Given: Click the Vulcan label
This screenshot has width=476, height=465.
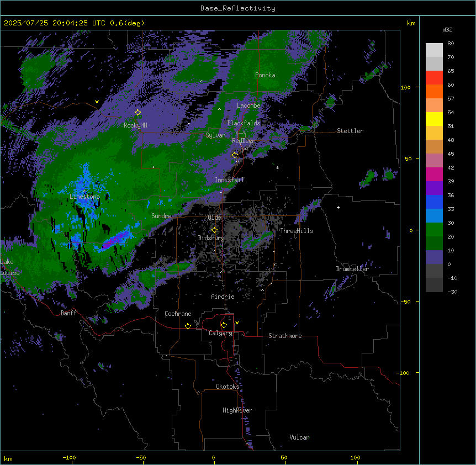Looking at the screenshot, I should coord(300,437).
